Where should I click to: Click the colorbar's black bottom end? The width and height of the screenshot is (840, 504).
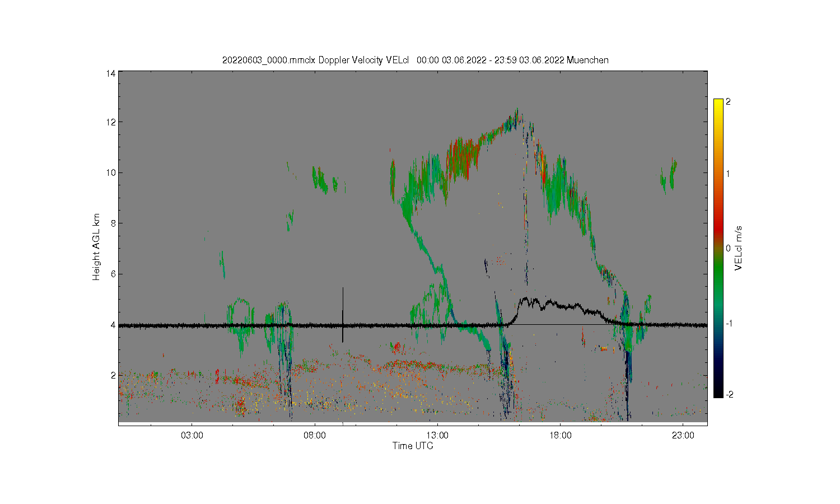(x=718, y=393)
